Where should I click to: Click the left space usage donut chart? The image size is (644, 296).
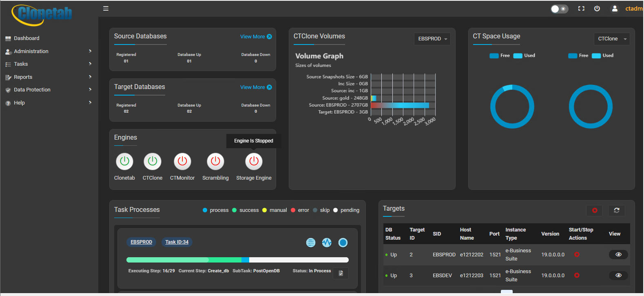[x=512, y=107]
